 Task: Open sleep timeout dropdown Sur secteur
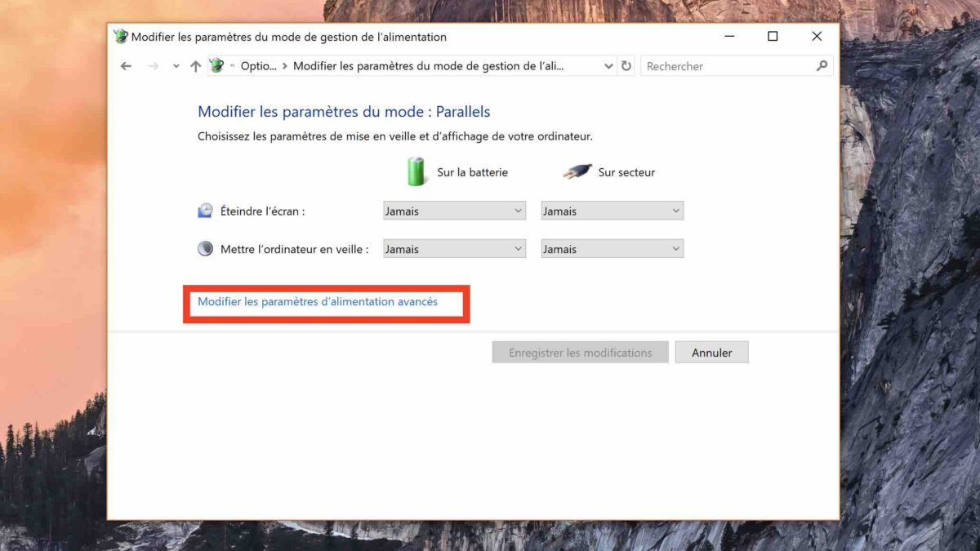(612, 249)
